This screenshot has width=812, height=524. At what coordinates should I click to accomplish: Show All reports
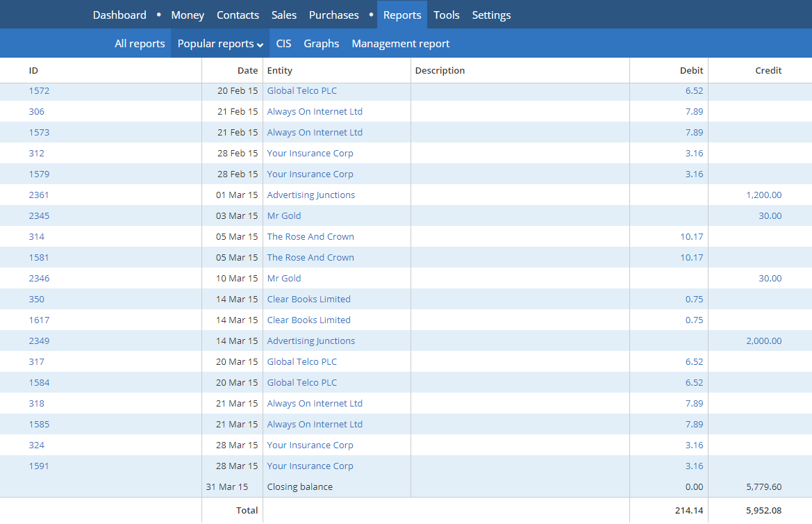tap(140, 44)
